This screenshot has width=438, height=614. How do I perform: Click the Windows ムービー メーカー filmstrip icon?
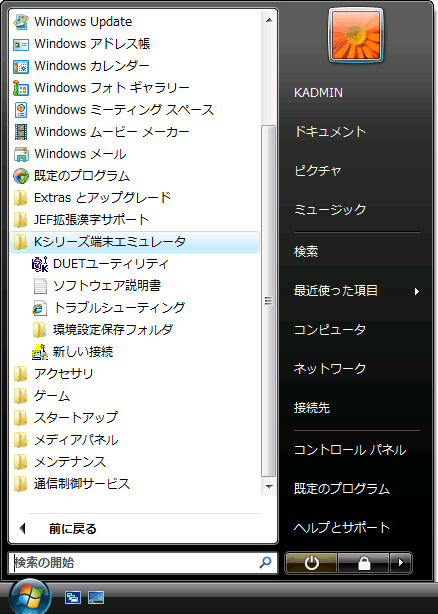(21, 132)
